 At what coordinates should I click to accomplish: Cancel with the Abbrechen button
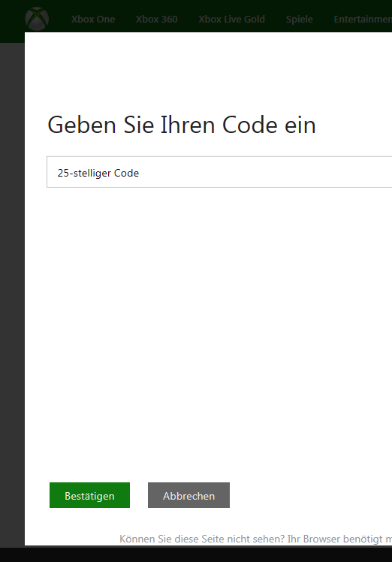click(x=188, y=495)
